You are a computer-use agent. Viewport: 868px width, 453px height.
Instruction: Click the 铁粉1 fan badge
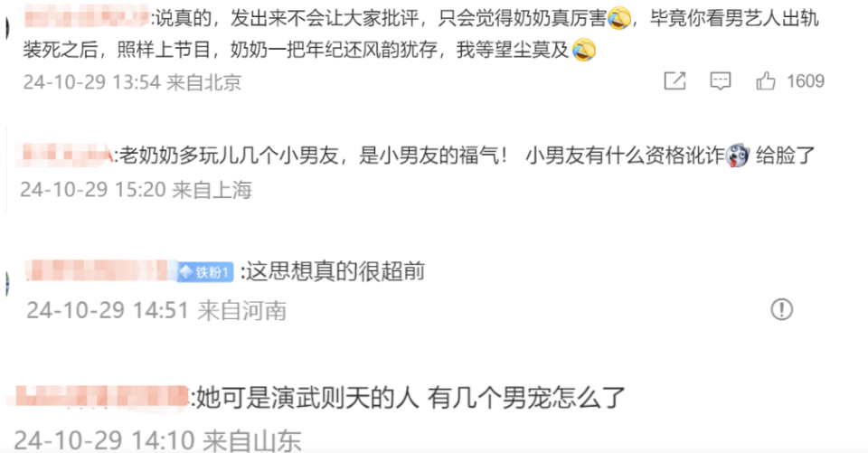tap(205, 272)
